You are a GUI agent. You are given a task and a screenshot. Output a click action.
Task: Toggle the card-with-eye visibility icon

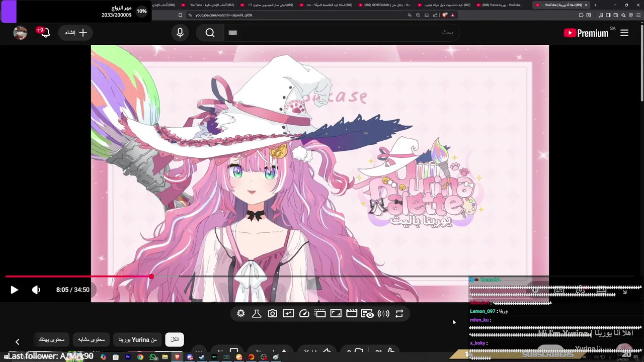(367, 314)
